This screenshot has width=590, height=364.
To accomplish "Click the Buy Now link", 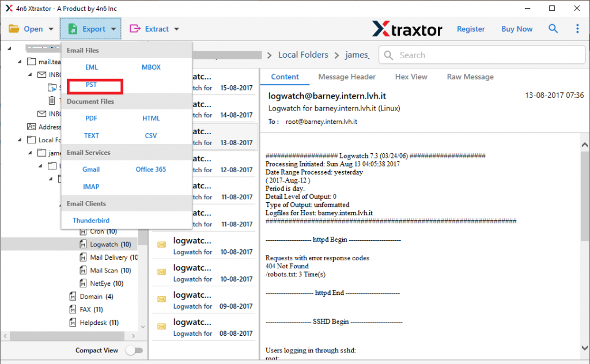I will (516, 29).
